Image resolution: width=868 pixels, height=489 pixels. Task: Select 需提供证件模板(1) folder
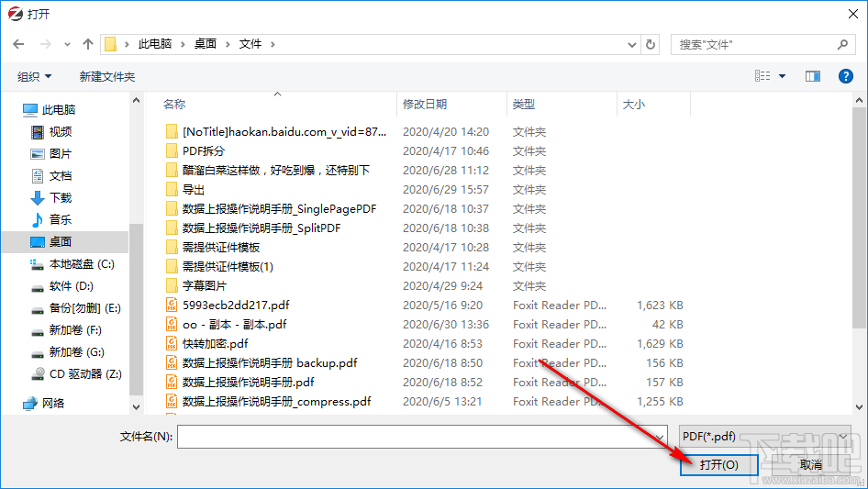(228, 267)
